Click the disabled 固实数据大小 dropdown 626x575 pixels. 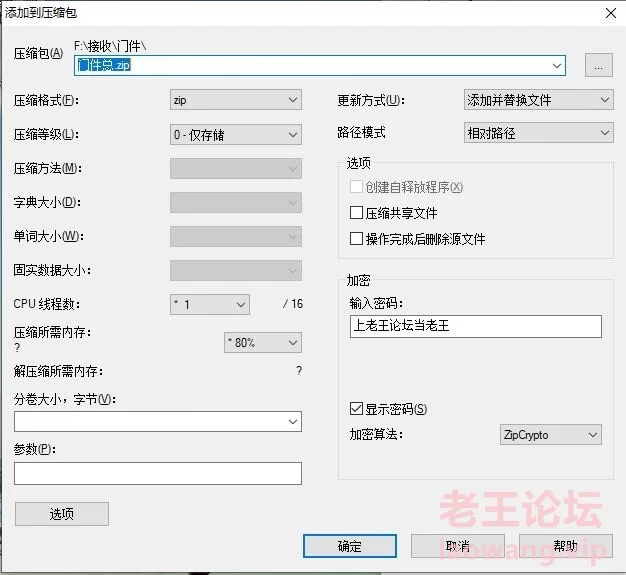tap(236, 270)
